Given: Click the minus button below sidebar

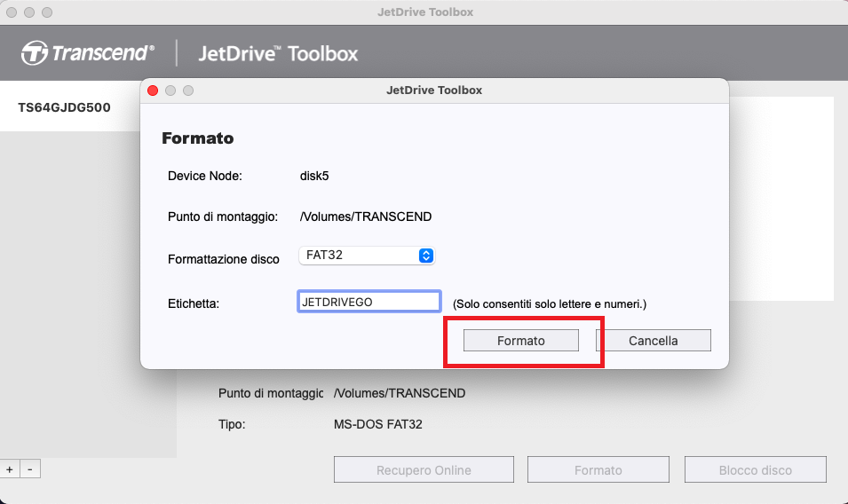Looking at the screenshot, I should tap(30, 469).
